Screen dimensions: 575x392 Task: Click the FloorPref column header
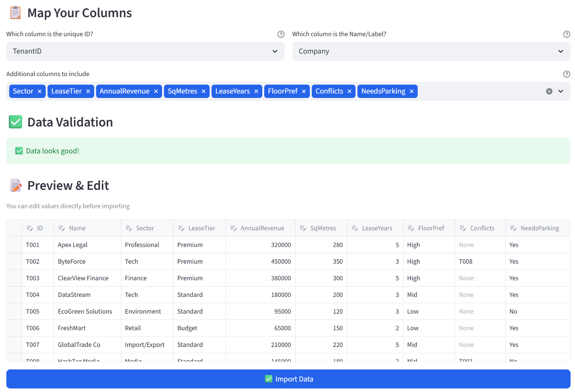click(429, 228)
